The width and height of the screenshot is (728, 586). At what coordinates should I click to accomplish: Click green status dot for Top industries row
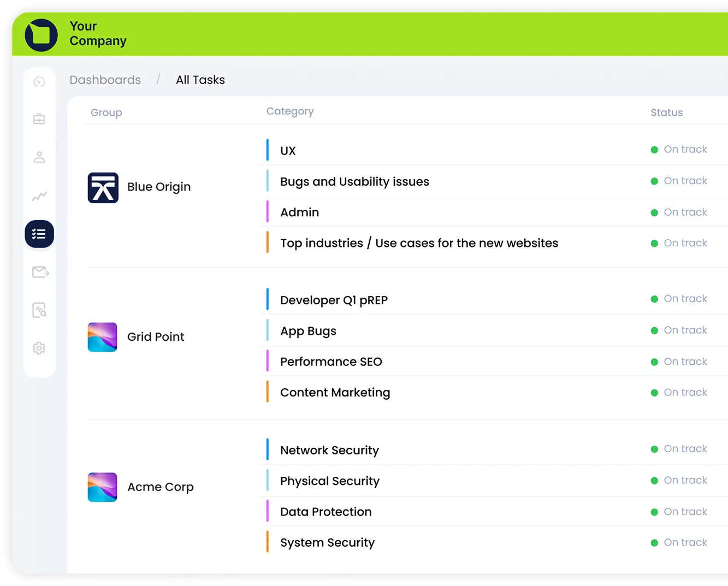tap(654, 244)
